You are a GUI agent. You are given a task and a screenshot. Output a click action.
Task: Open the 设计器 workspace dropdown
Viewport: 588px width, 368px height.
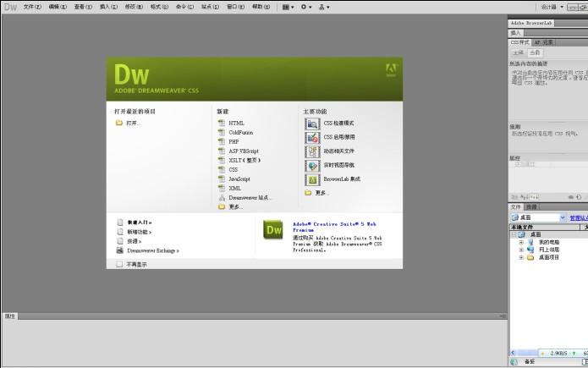(x=552, y=7)
